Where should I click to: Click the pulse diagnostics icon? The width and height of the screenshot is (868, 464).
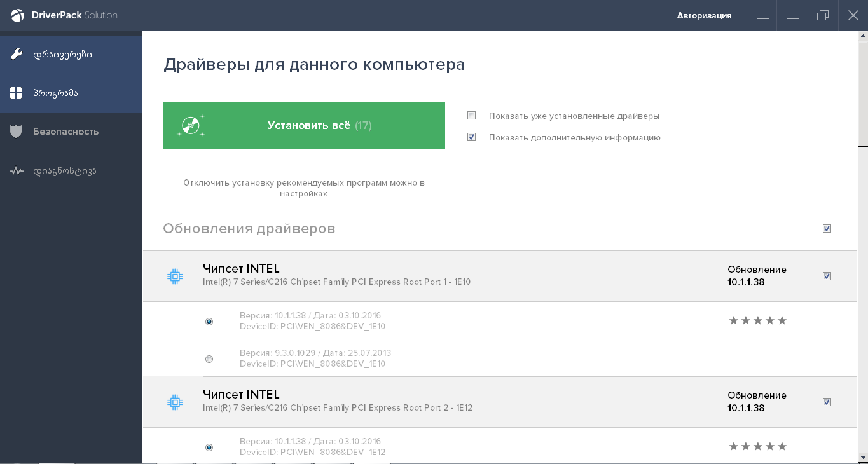click(x=17, y=171)
